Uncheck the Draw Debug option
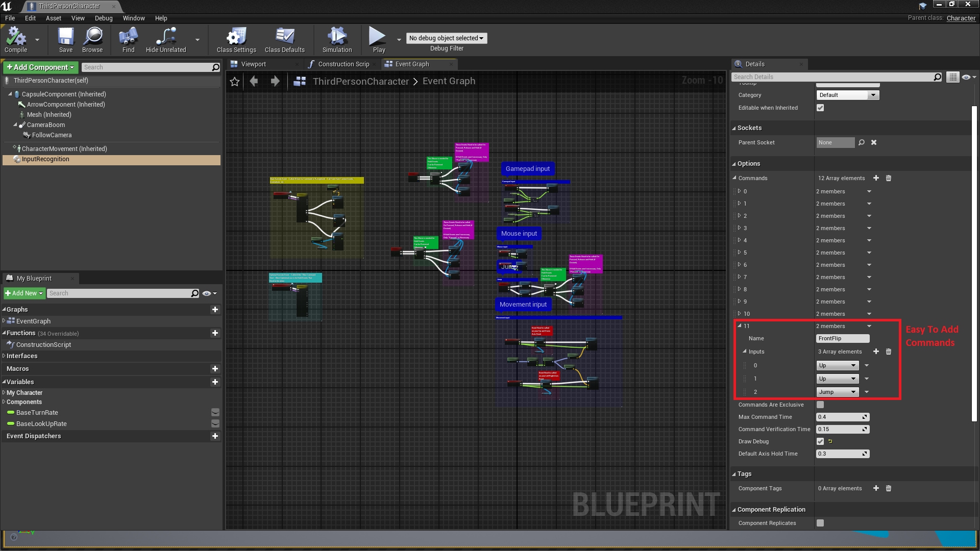980x551 pixels. (820, 441)
